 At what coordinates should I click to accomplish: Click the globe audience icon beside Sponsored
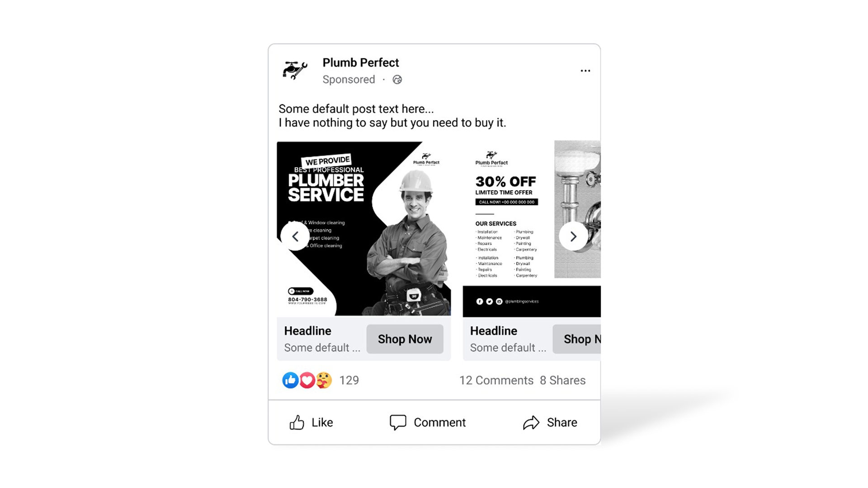[397, 80]
